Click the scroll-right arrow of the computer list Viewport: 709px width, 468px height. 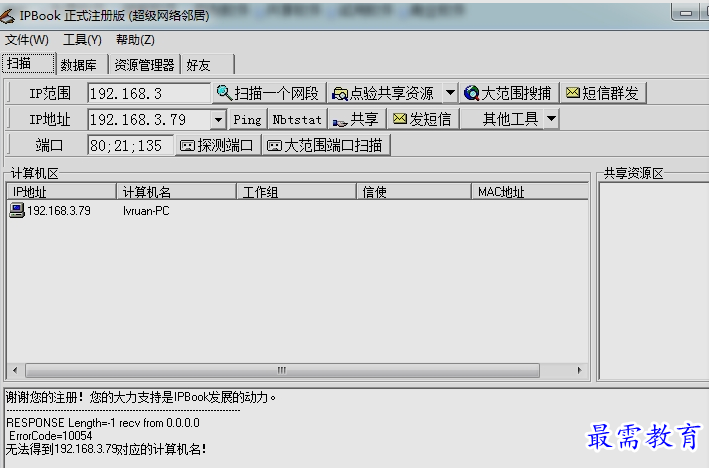[580, 370]
